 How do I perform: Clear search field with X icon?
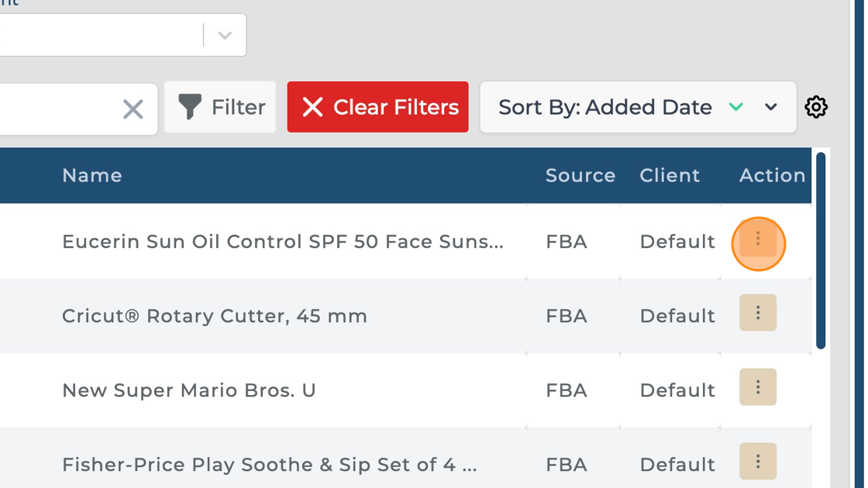point(133,109)
